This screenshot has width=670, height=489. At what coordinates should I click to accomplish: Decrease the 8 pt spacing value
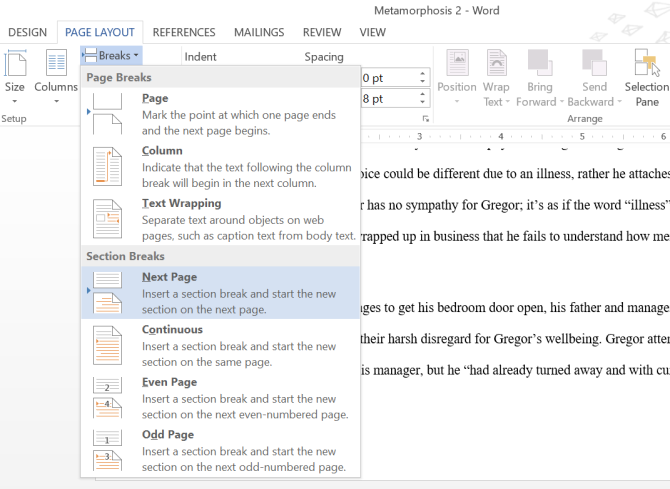(x=422, y=102)
